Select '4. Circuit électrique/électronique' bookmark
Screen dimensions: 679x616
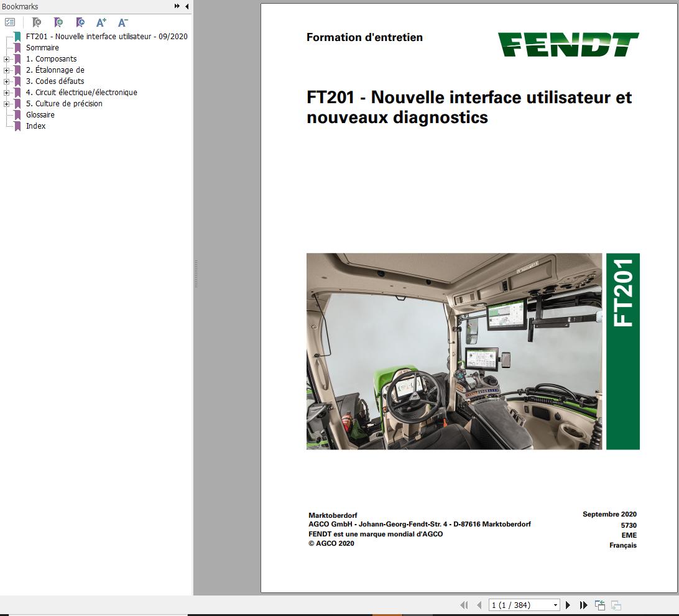(81, 93)
